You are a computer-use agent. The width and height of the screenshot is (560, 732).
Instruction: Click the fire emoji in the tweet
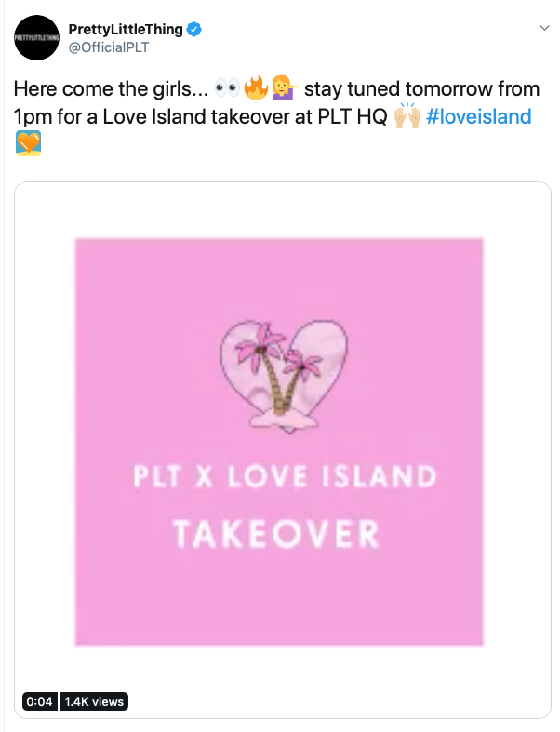(x=256, y=88)
